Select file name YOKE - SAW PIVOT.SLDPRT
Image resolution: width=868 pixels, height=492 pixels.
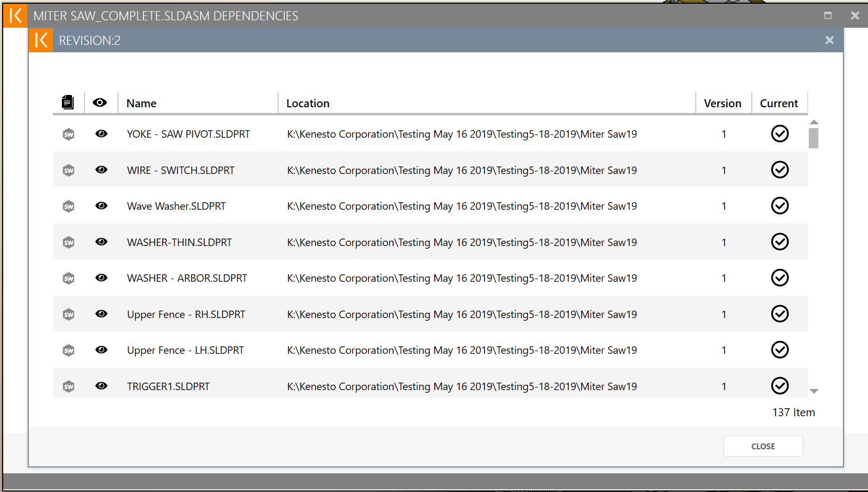[188, 134]
